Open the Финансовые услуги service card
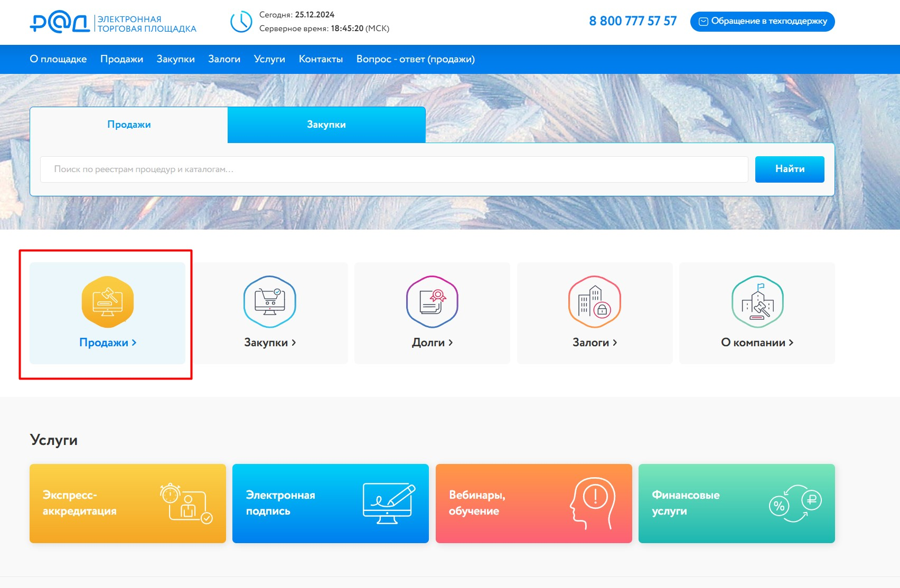The height and width of the screenshot is (588, 900). pyautogui.click(x=736, y=503)
